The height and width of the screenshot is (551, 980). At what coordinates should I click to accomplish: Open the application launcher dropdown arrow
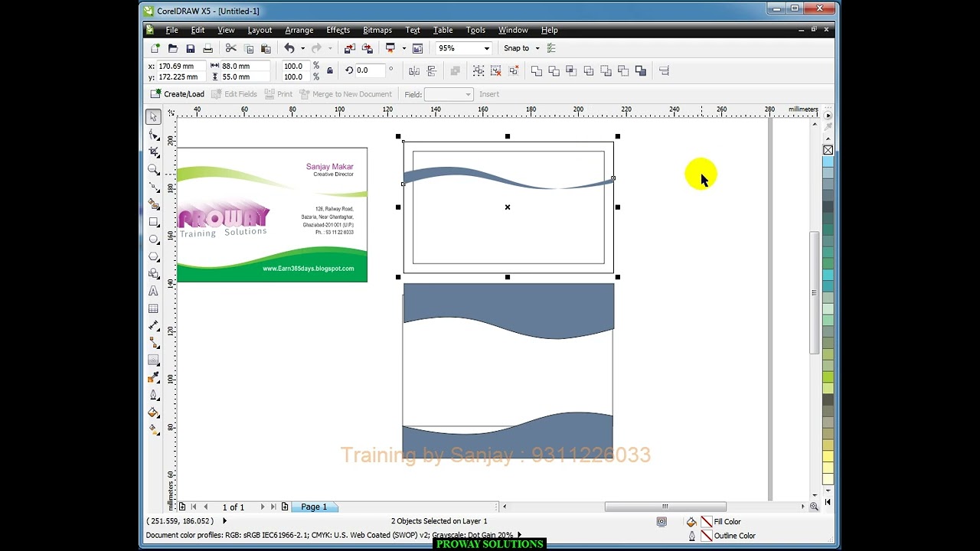tap(404, 48)
